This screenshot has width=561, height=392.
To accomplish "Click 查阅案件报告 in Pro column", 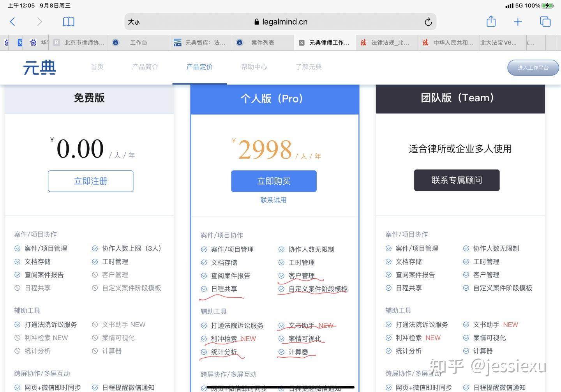I will coord(231,276).
